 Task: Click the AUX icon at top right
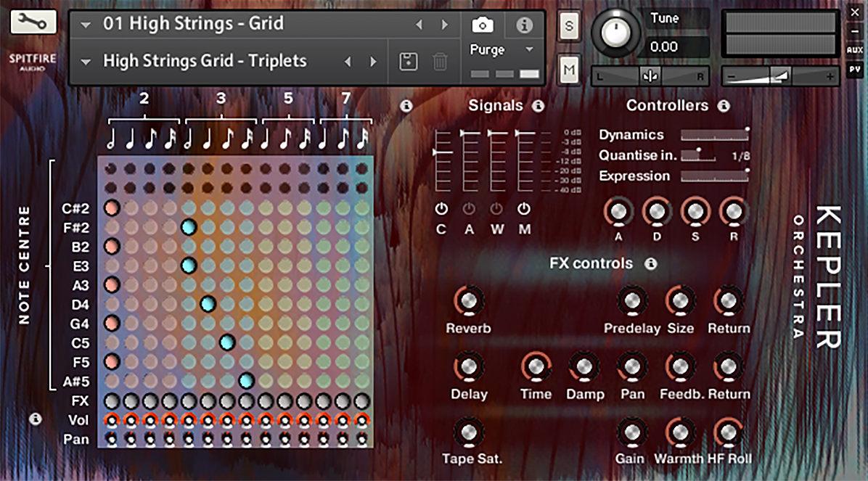tap(855, 49)
